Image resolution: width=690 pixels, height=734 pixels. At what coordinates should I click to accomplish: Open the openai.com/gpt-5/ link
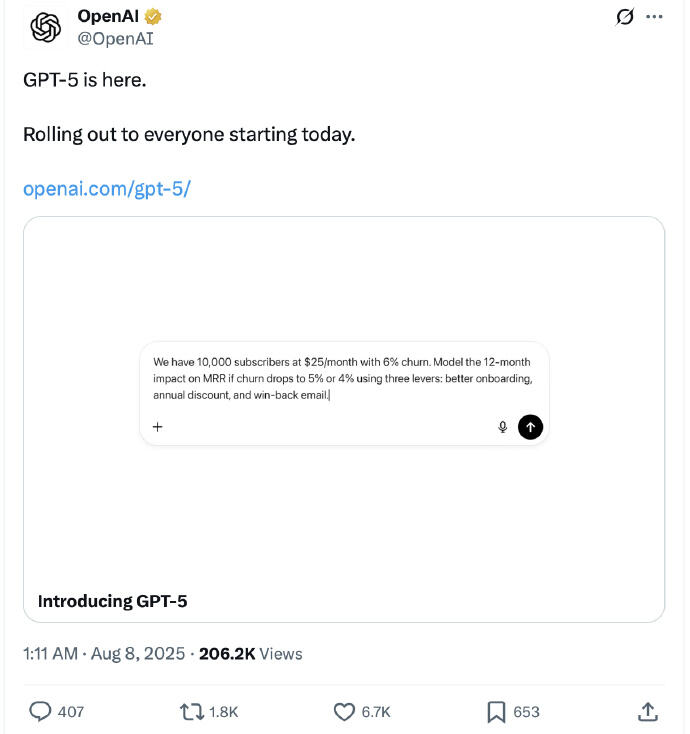[x=107, y=189]
